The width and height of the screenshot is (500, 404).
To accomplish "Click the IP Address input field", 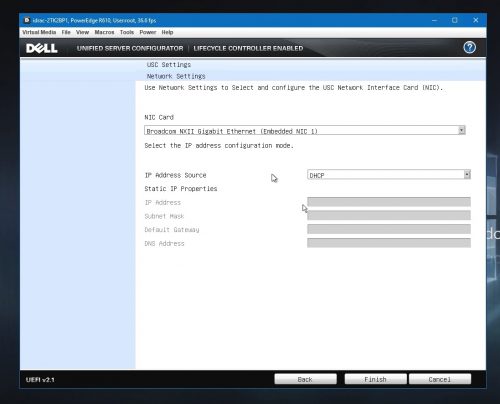I will (389, 202).
